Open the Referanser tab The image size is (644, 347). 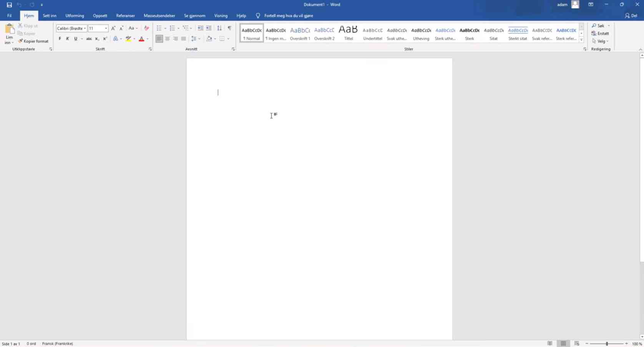125,16
